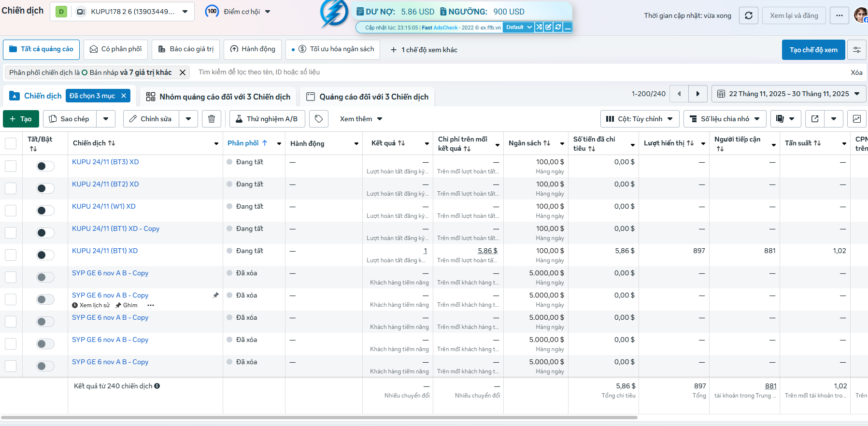Screen dimensions: 868x426
Task: Click the opportunity score 100 icon
Action: 212,11
